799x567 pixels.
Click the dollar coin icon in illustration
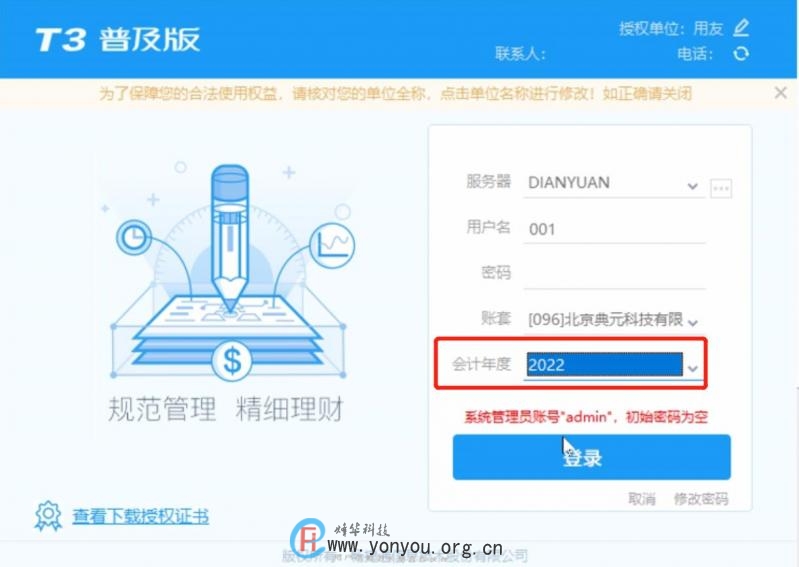point(232,361)
